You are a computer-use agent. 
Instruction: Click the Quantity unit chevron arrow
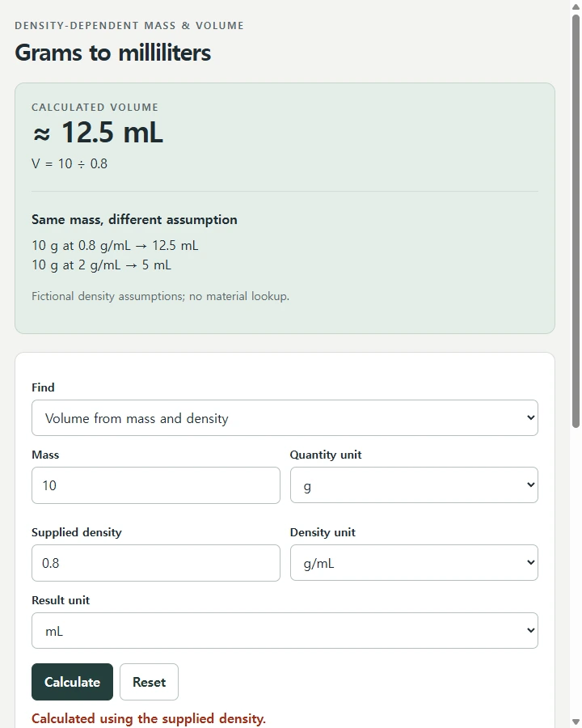(x=531, y=485)
